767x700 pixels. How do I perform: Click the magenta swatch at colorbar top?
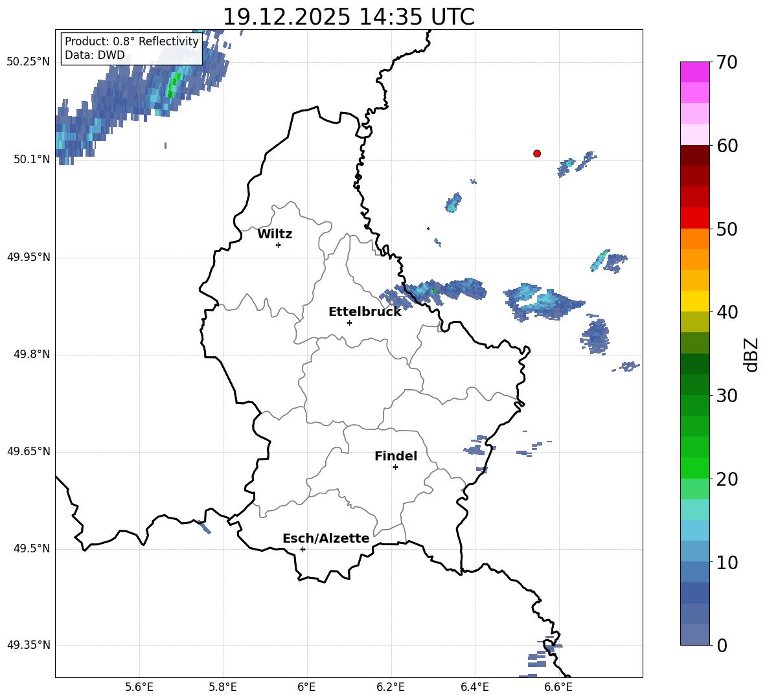pos(694,73)
